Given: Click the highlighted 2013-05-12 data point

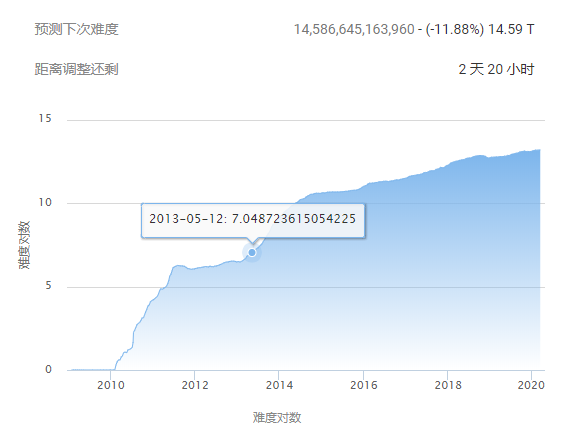Looking at the screenshot, I should (252, 252).
